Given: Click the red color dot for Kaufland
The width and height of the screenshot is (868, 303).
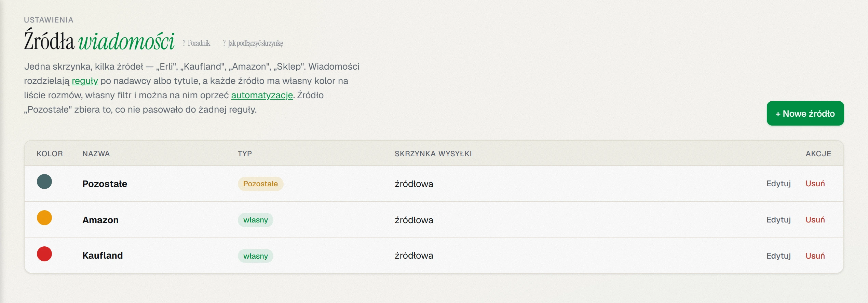Looking at the screenshot, I should (44, 254).
